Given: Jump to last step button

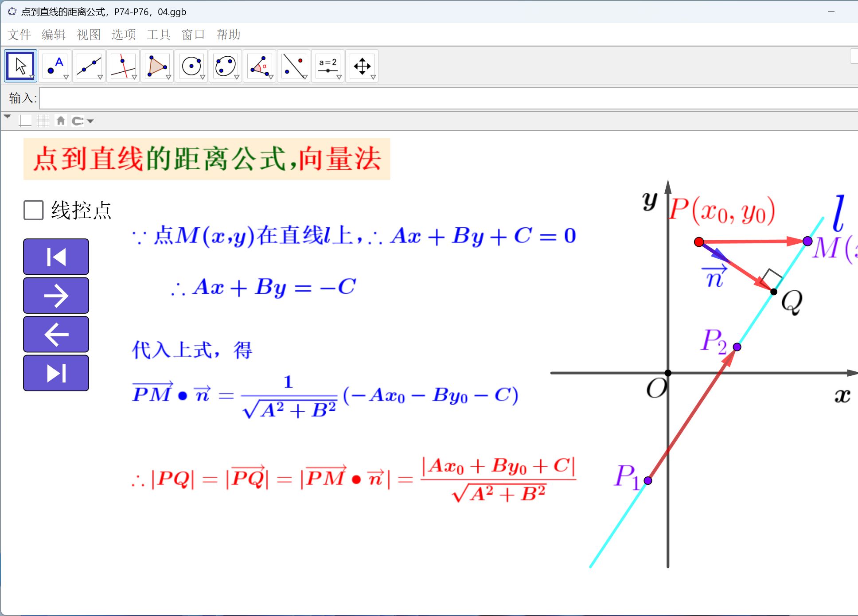Looking at the screenshot, I should point(56,373).
